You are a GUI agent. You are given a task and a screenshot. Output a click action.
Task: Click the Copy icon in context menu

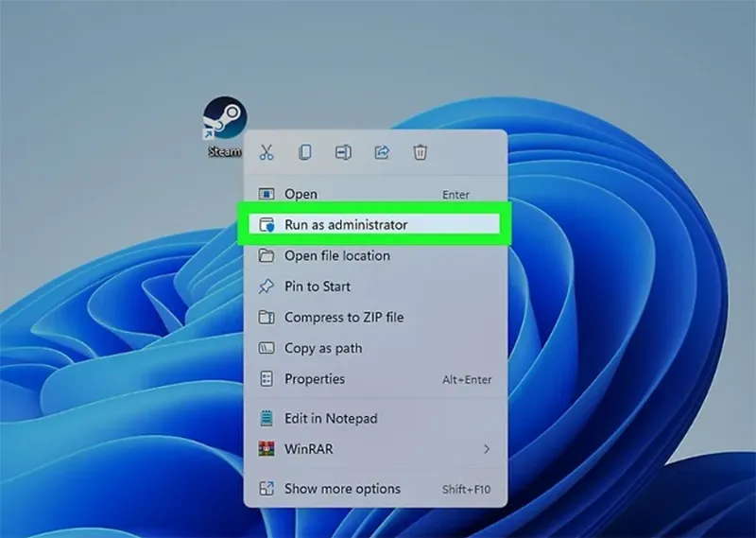304,152
